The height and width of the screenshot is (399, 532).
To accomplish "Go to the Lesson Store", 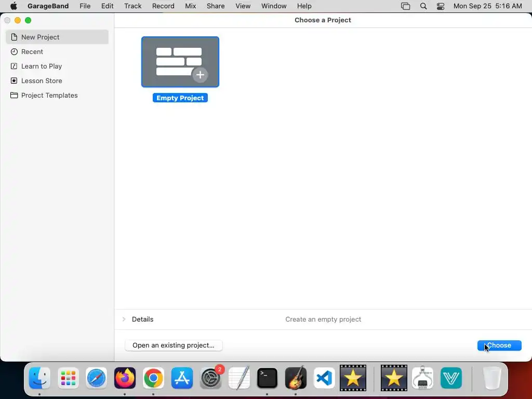I will click(x=57, y=81).
